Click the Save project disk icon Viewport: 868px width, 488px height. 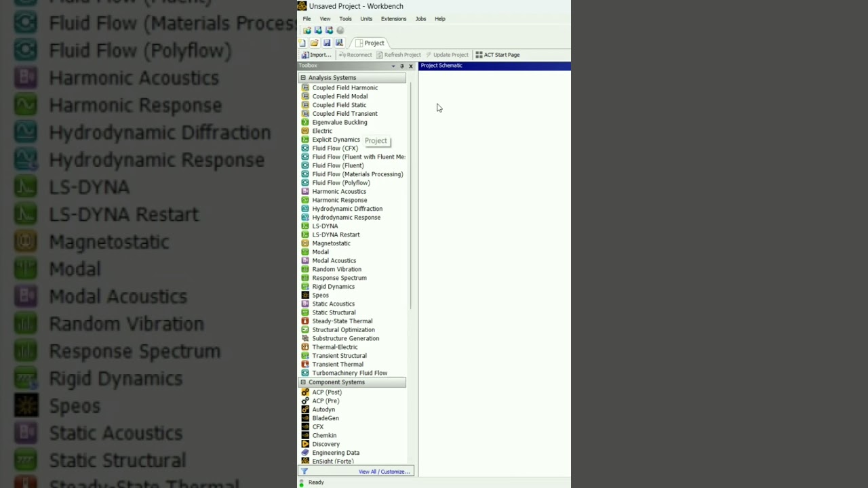[326, 43]
